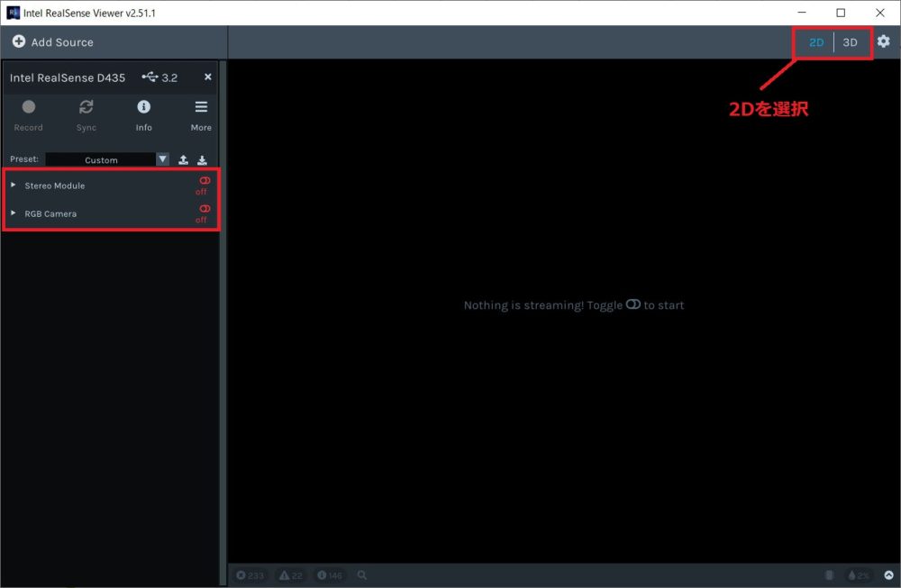901x588 pixels.
Task: Turn on the RGB Camera stream
Action: (x=204, y=209)
